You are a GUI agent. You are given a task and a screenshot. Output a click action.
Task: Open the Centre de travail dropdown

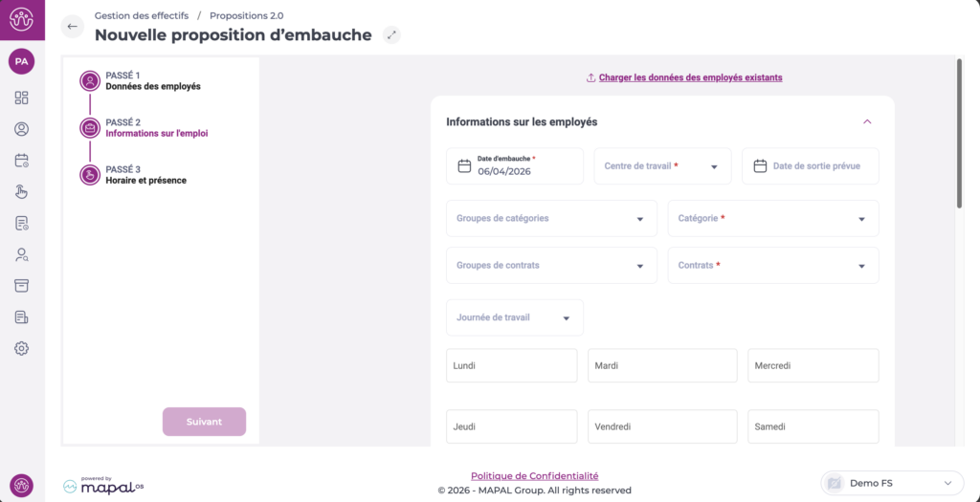tap(662, 166)
